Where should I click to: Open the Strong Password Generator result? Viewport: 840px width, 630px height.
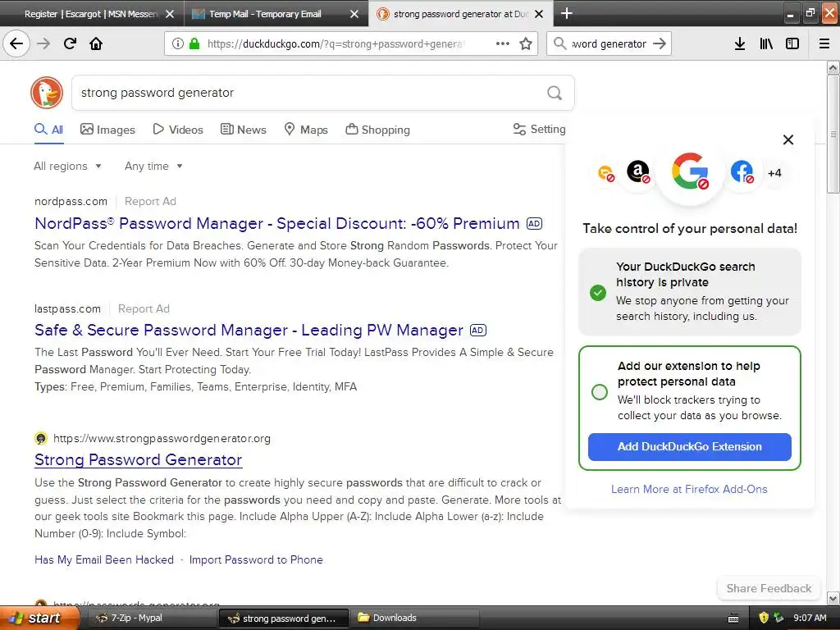pyautogui.click(x=138, y=459)
